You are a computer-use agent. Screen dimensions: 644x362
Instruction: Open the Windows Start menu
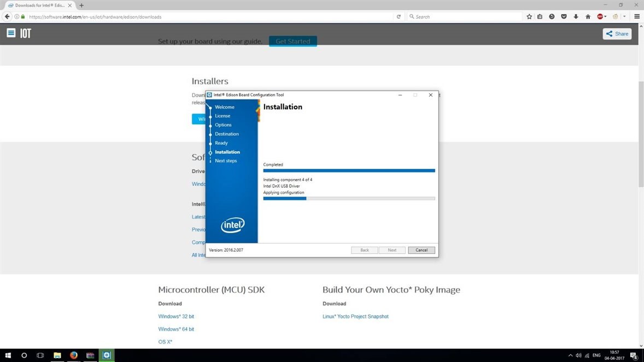[8, 355]
